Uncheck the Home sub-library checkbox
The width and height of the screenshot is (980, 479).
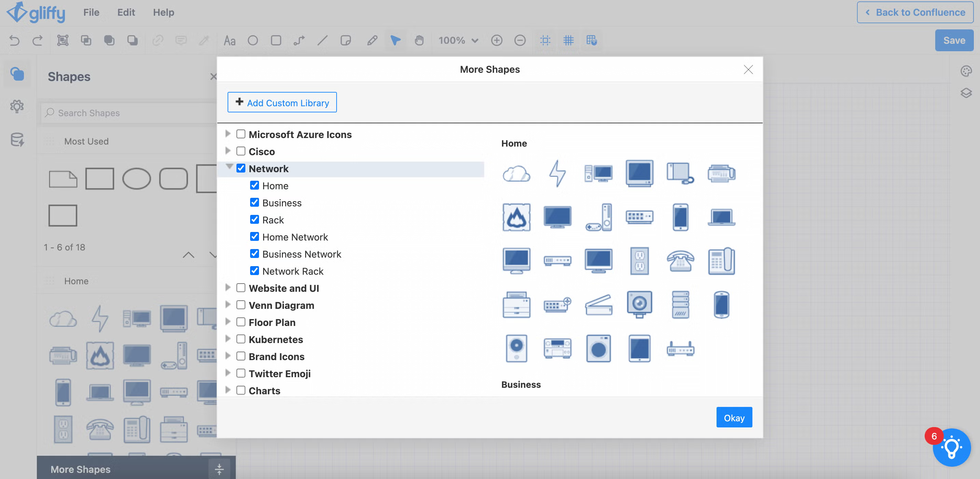[x=255, y=185]
